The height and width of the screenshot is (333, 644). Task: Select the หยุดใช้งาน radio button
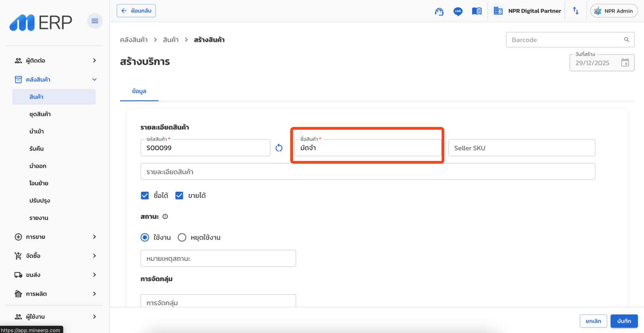(182, 238)
